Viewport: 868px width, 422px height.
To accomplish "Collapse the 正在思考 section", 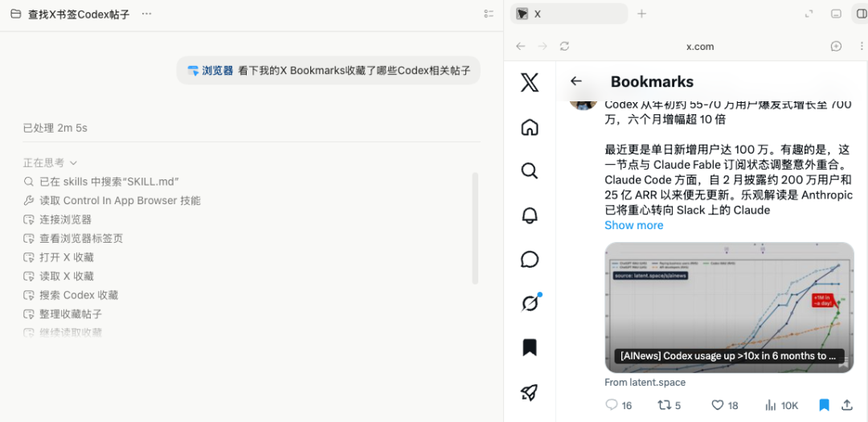I will (x=50, y=163).
